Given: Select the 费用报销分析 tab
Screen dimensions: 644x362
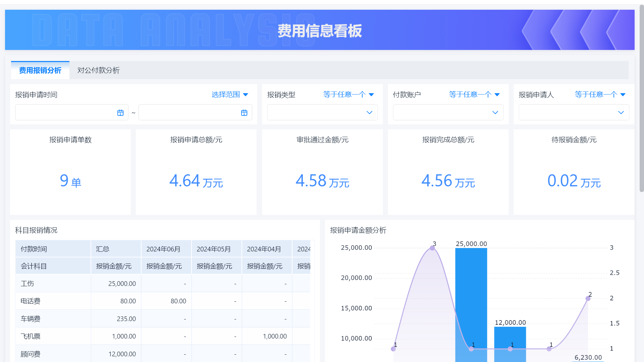Looking at the screenshot, I should click(40, 70).
